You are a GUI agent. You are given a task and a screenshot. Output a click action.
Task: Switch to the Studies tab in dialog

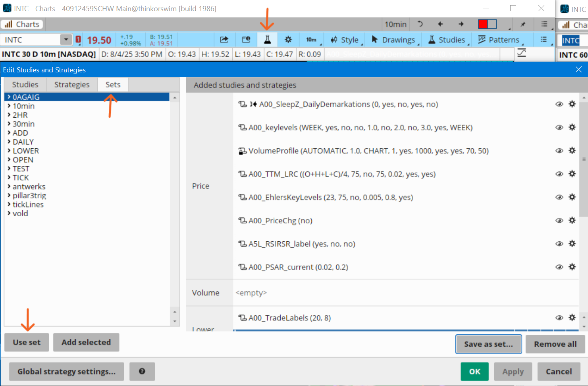click(x=25, y=85)
